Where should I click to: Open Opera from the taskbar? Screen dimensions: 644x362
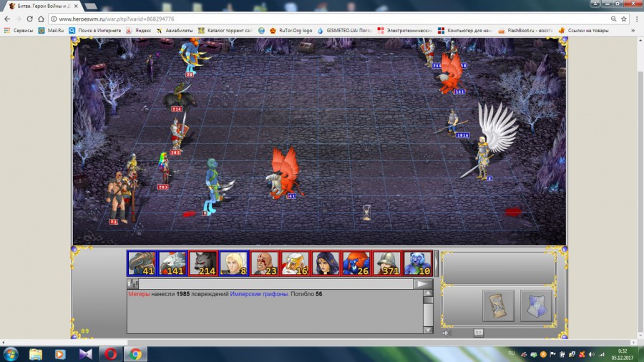coord(110,354)
